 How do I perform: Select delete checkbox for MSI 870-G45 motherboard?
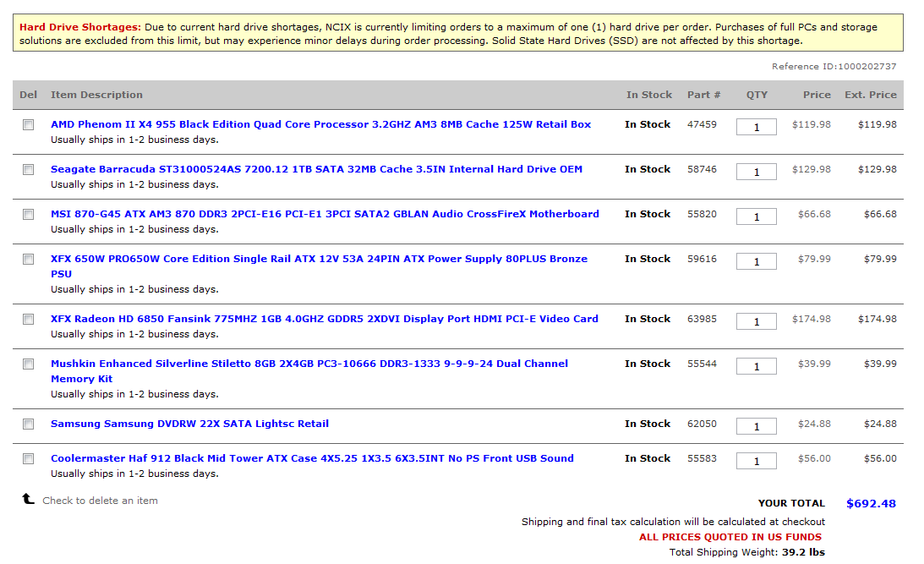pos(29,214)
